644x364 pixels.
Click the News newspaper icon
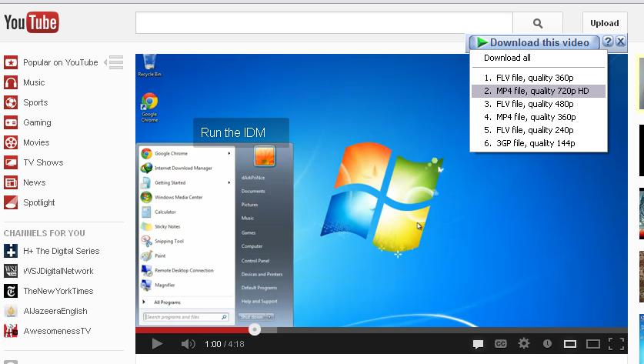click(x=11, y=182)
